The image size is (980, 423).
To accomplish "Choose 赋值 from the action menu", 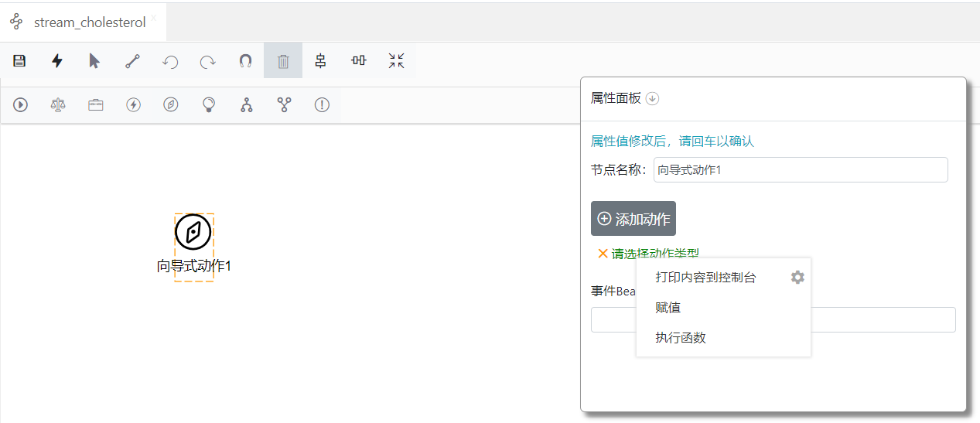I will 668,308.
